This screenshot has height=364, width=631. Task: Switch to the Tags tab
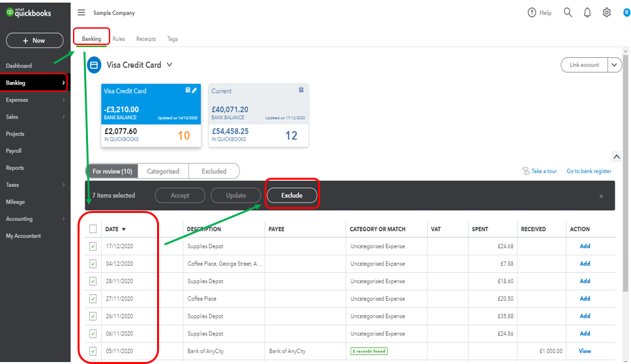(172, 39)
